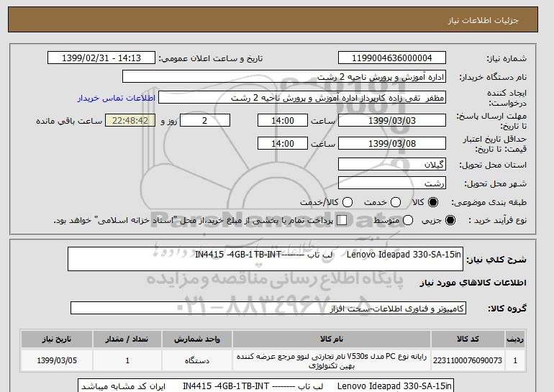Click the کد کالا column header
Image resolution: width=554 pixels, height=392 pixels.
pos(468,339)
